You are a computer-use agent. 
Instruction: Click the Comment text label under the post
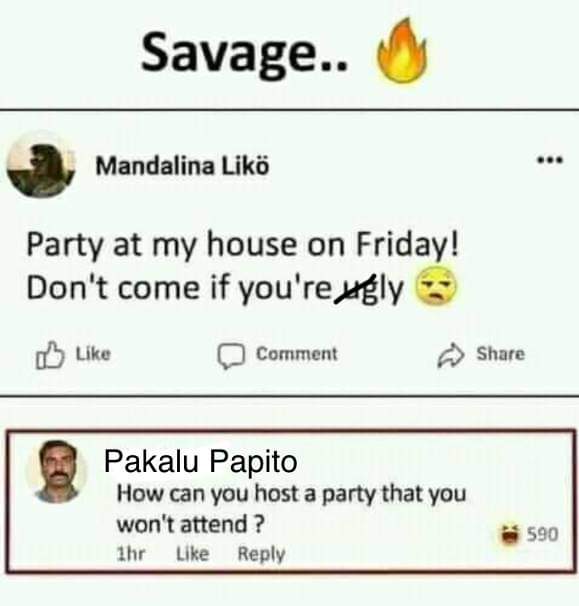(x=297, y=354)
